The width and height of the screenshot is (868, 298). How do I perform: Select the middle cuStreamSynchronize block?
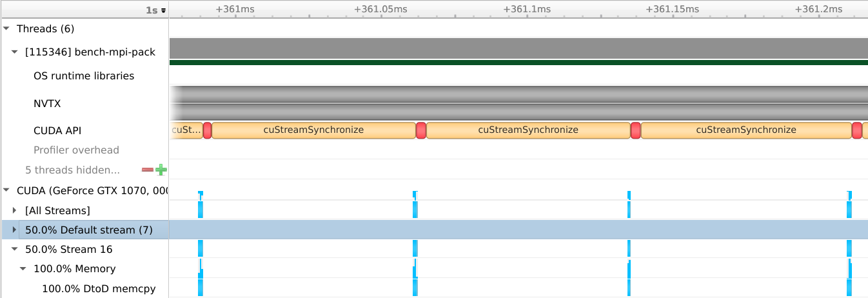coord(528,130)
